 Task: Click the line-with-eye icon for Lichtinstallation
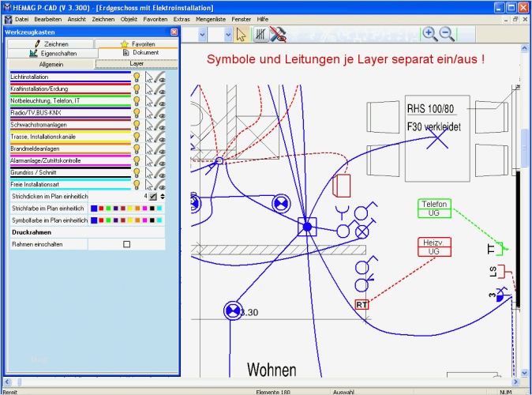(x=159, y=77)
